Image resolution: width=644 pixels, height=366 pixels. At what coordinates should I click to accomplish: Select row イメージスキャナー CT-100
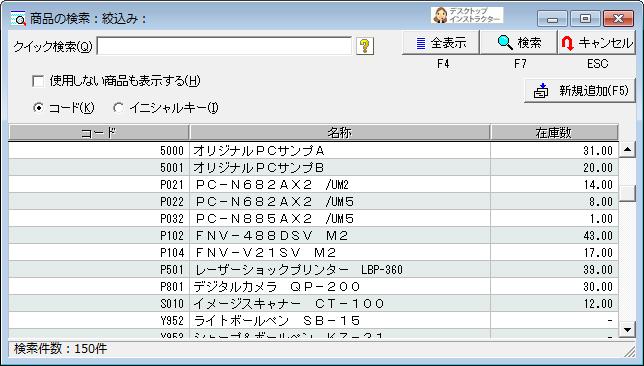pyautogui.click(x=313, y=304)
